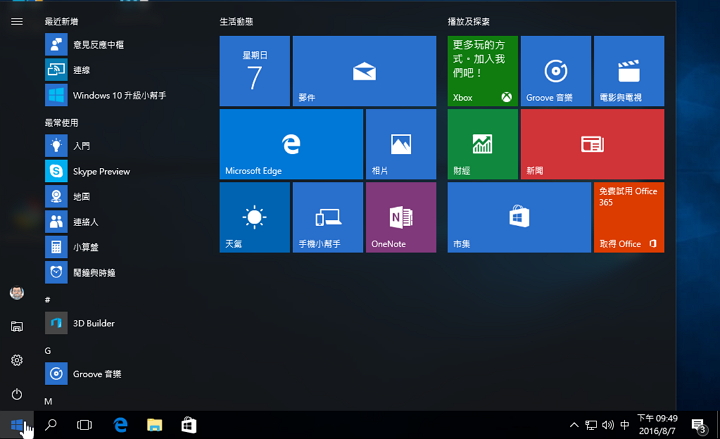This screenshot has height=439, width=720.
Task: Open the 天氣 weather tile
Action: [255, 217]
